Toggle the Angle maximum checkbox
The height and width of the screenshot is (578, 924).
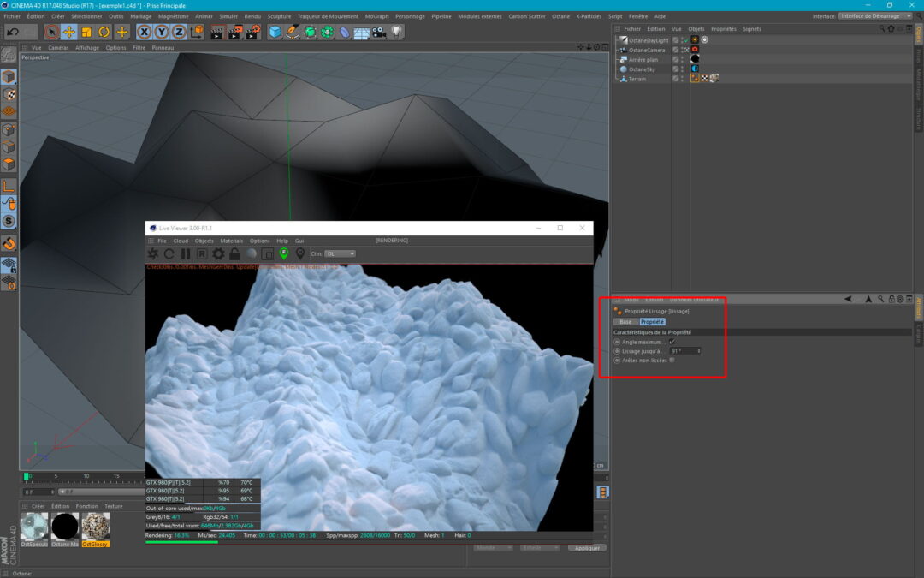point(672,342)
